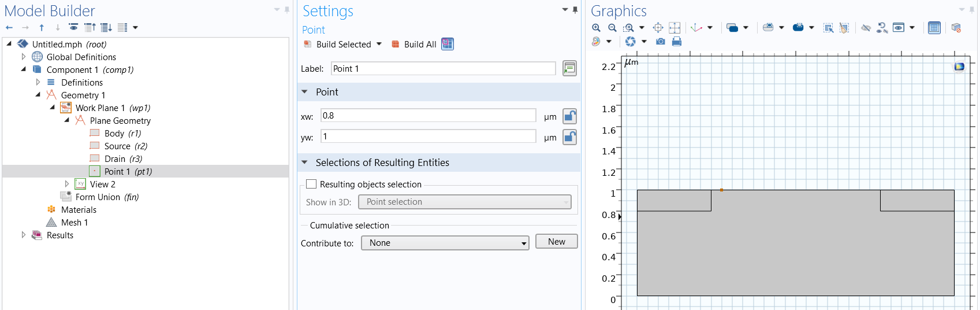Screen dimensions: 980x310
Task: Enable Resulting objects selection checkbox
Action: point(312,184)
